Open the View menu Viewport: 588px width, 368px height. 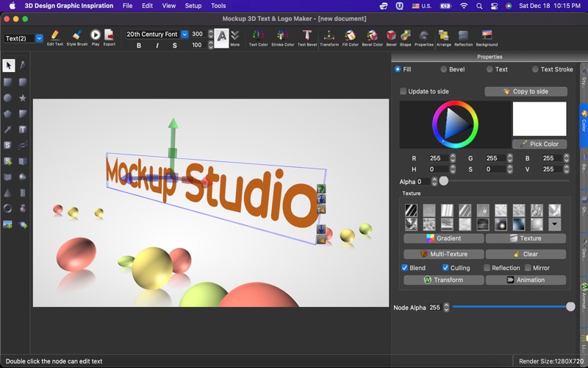point(169,6)
